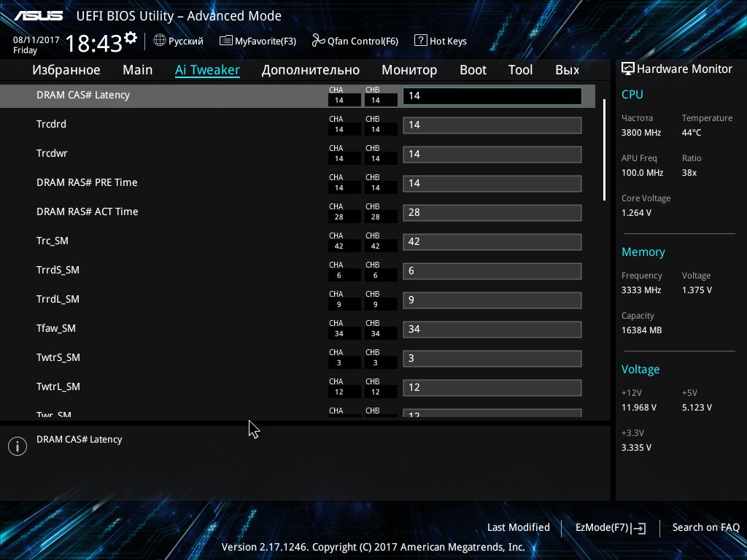
Task: Open Last Modified log
Action: coord(519,527)
